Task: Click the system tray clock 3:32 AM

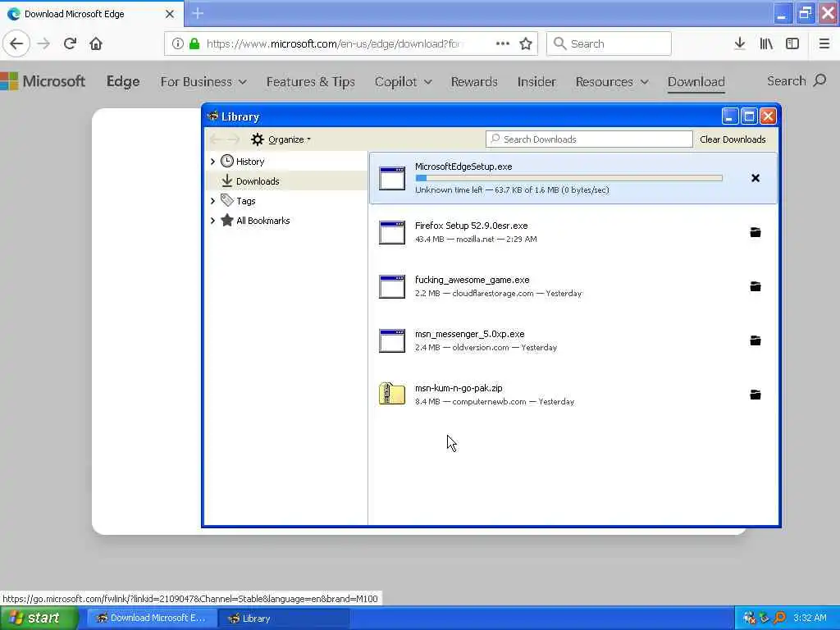Action: pyautogui.click(x=810, y=618)
